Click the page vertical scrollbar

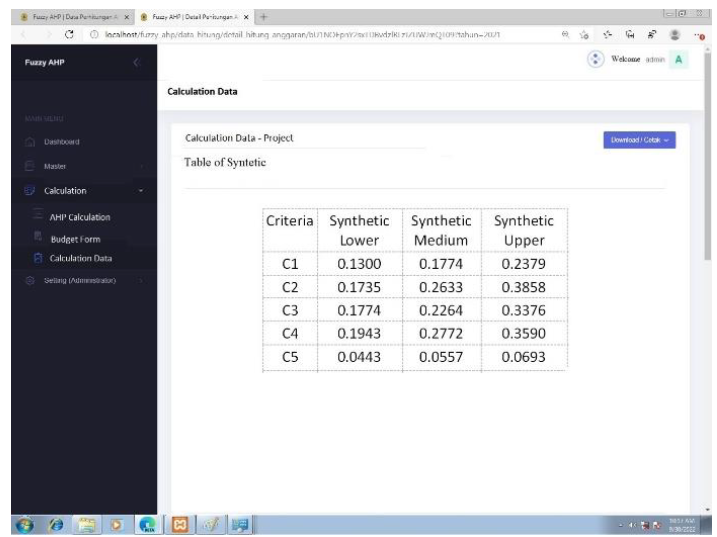pos(708,156)
